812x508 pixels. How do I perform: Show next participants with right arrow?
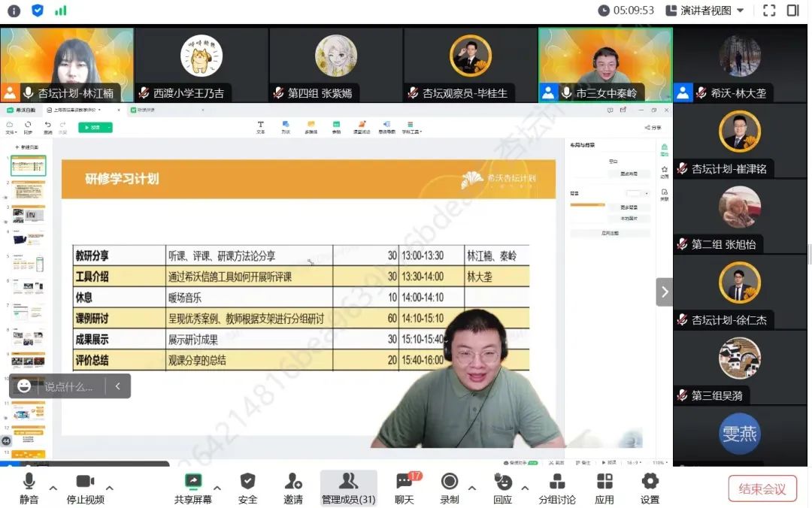pos(665,292)
